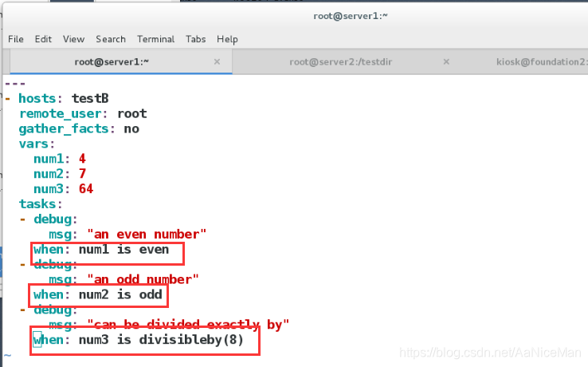
Task: Open the View menu
Action: (73, 39)
